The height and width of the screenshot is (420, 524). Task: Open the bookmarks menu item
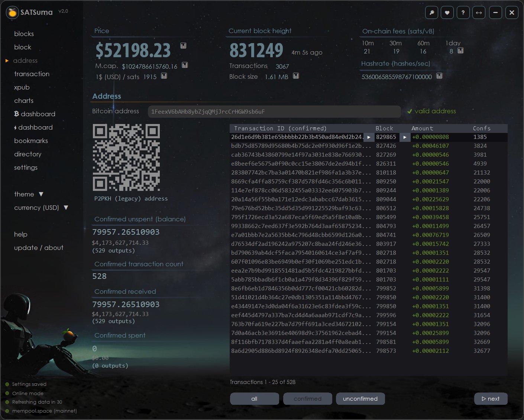point(31,141)
